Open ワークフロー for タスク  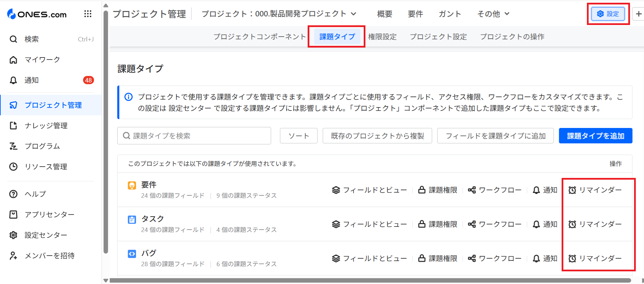point(495,224)
